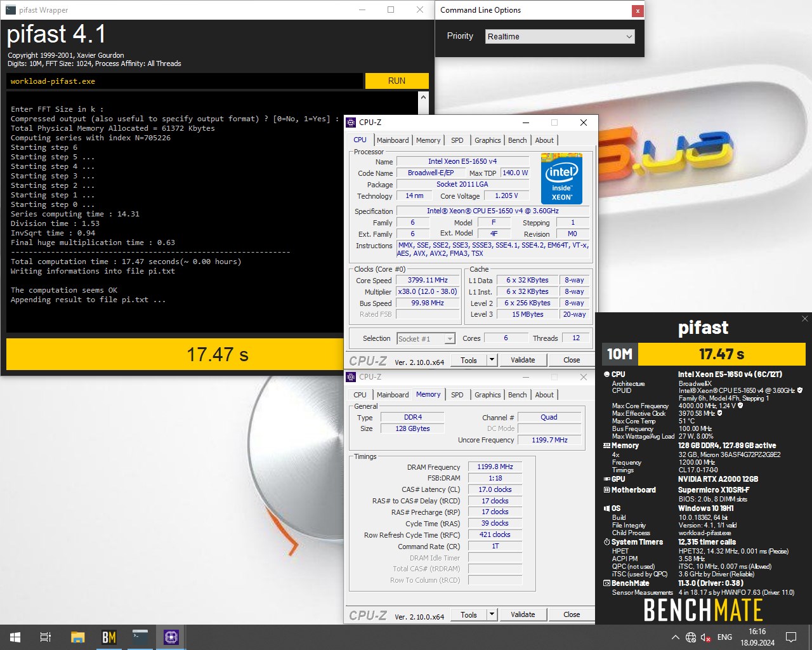Open SPD tab in lower CPU-Z window
Viewport: 812px width, 650px height.
click(457, 395)
